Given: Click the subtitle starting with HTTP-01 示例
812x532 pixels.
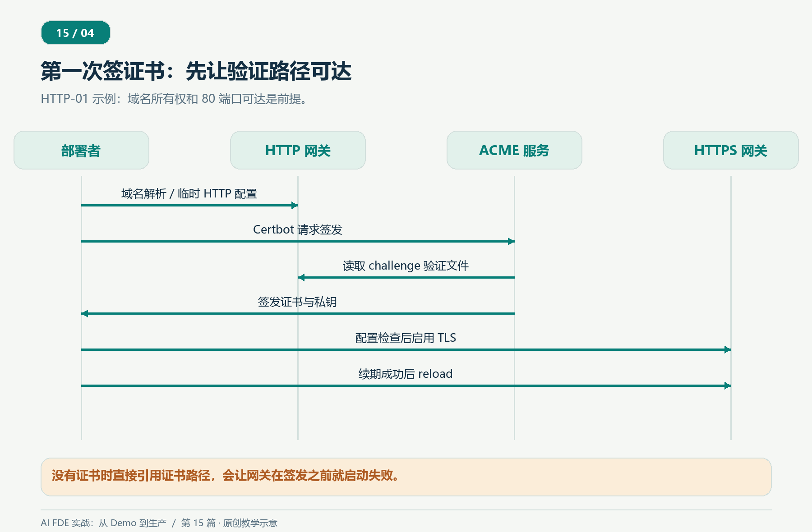Looking at the screenshot, I should [x=175, y=99].
